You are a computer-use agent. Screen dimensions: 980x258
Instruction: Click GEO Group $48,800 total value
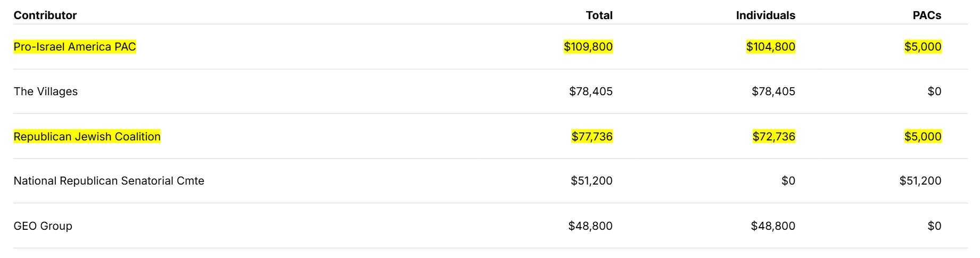click(590, 226)
